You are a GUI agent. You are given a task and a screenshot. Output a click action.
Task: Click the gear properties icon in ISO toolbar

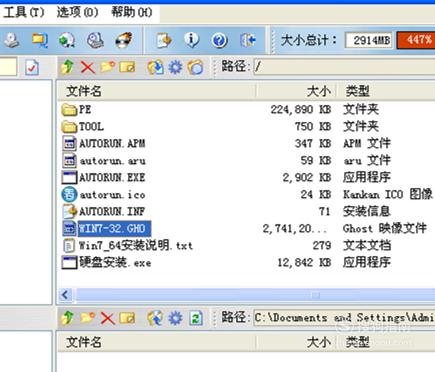click(x=175, y=67)
